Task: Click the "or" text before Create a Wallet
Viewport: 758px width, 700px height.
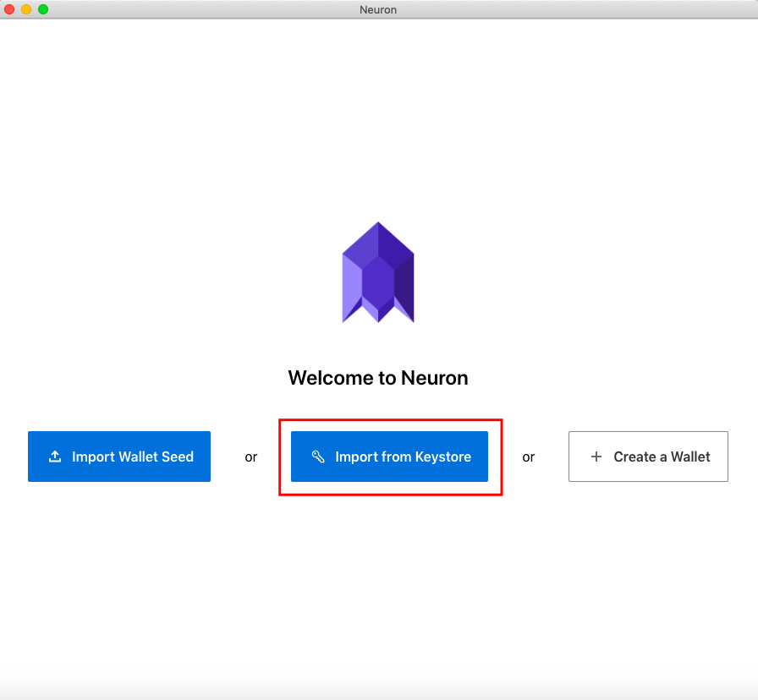Action: [x=529, y=457]
